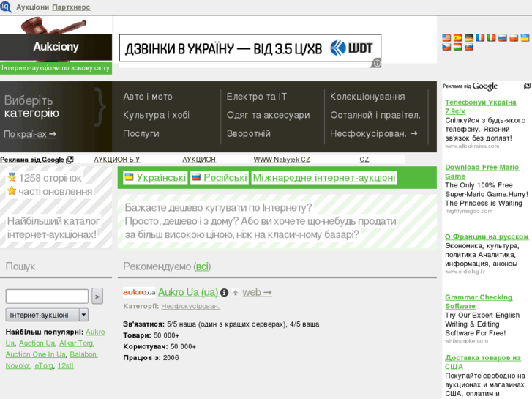Visit Aukro via the 'web →' link
Screen dimensions: 532x399
point(257,292)
